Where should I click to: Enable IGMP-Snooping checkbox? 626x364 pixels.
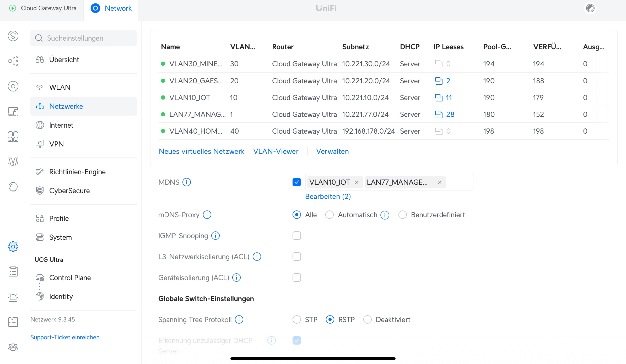pos(296,236)
